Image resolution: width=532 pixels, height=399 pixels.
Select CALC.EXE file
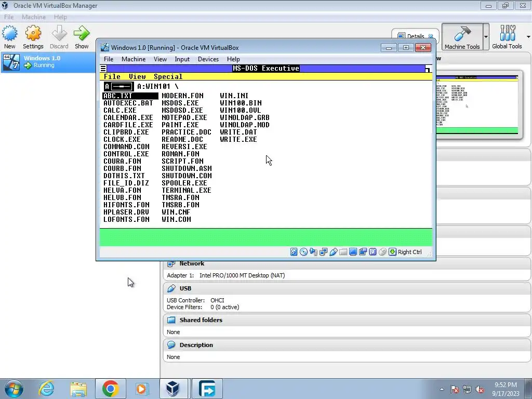pyautogui.click(x=120, y=110)
